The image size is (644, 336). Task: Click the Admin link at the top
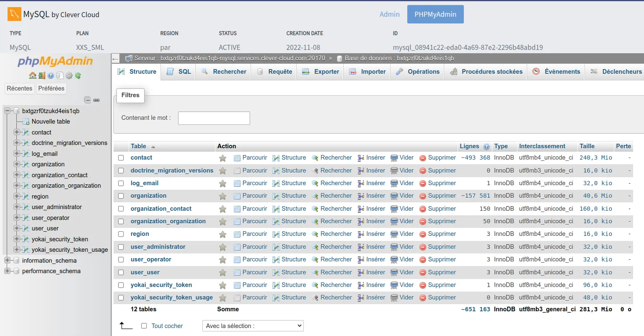coord(389,14)
